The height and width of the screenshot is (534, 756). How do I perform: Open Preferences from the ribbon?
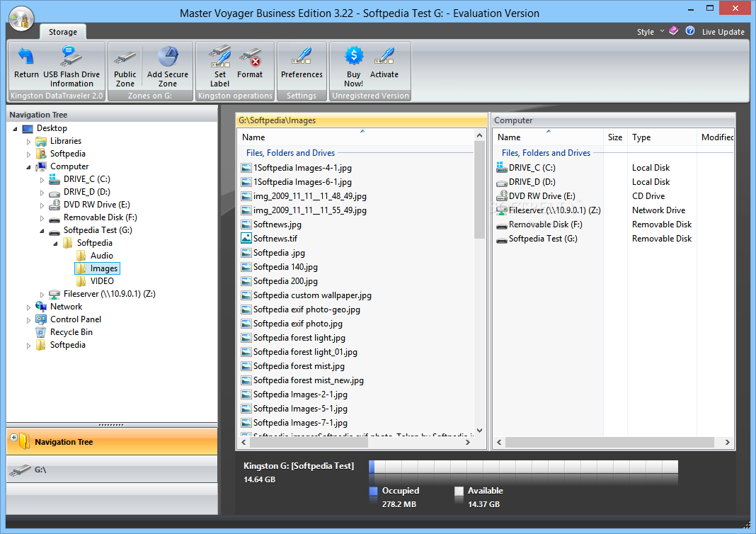point(302,63)
